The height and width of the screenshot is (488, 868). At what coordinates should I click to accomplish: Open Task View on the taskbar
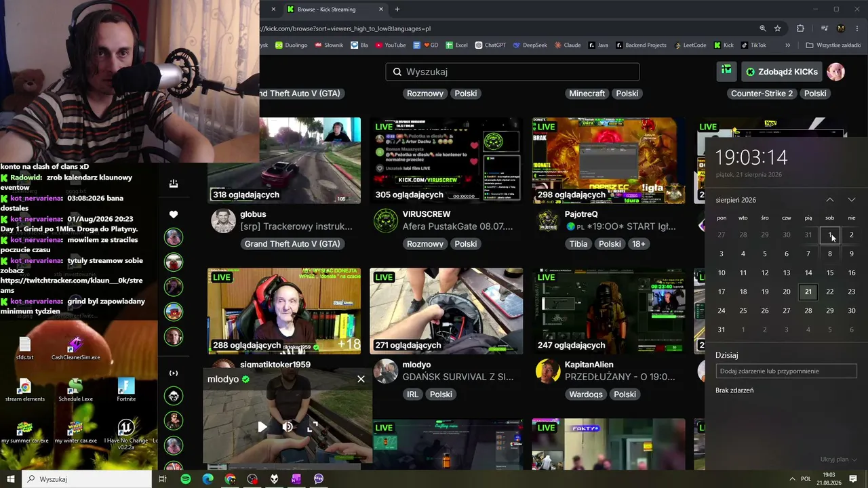[163, 479]
